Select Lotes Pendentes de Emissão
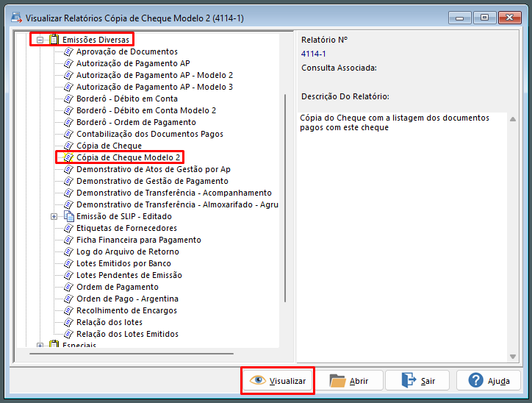 129,275
